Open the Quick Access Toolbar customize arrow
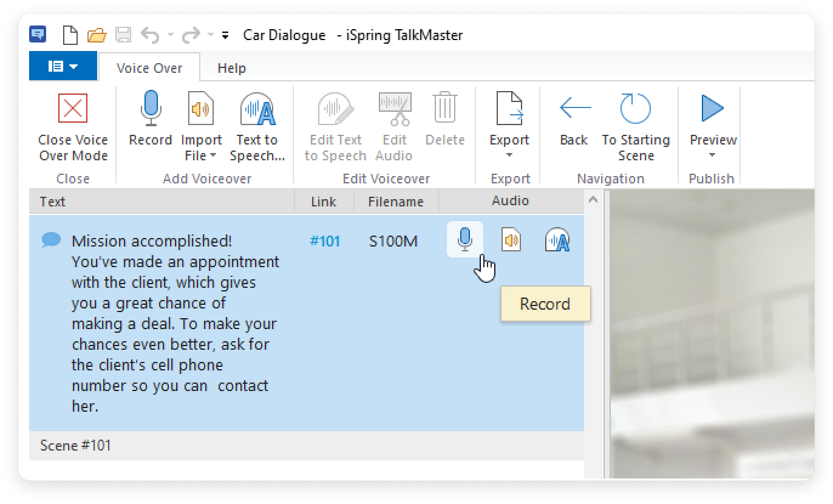The height and width of the screenshot is (504, 833). (x=225, y=35)
